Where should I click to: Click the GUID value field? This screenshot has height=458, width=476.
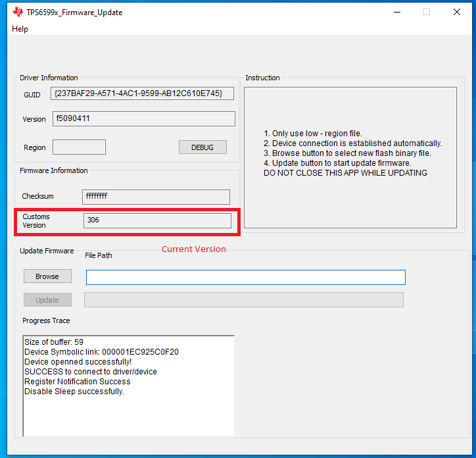pyautogui.click(x=142, y=93)
